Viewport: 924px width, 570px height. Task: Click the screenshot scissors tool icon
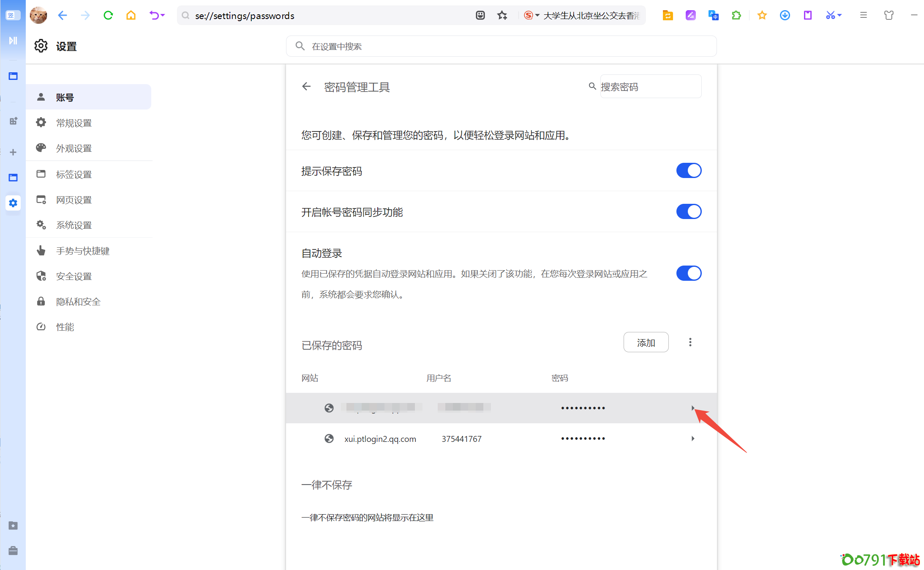click(x=830, y=16)
